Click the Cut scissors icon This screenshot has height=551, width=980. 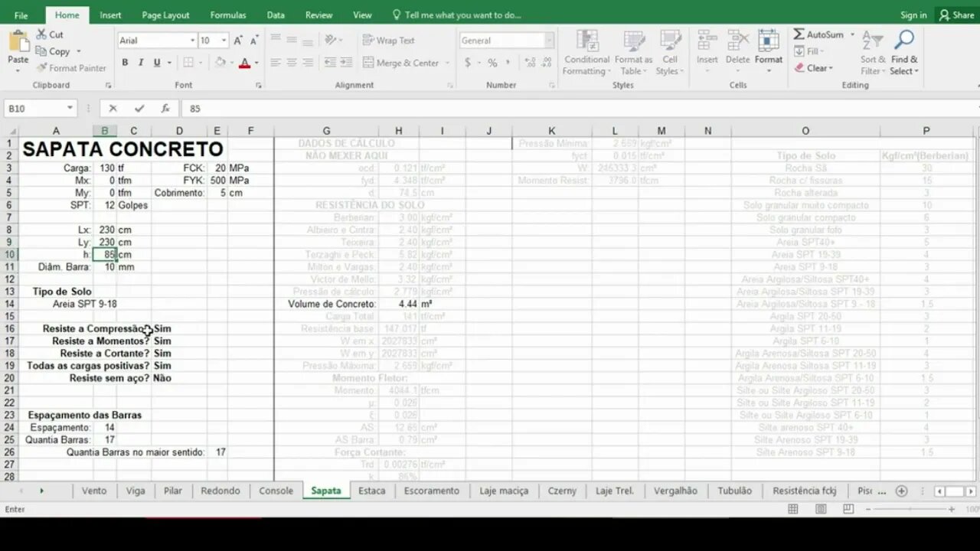tap(40, 34)
